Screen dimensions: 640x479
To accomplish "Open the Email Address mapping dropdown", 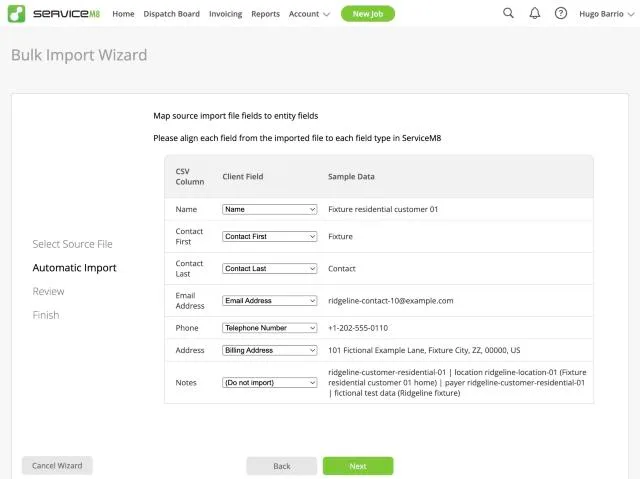I will [269, 301].
